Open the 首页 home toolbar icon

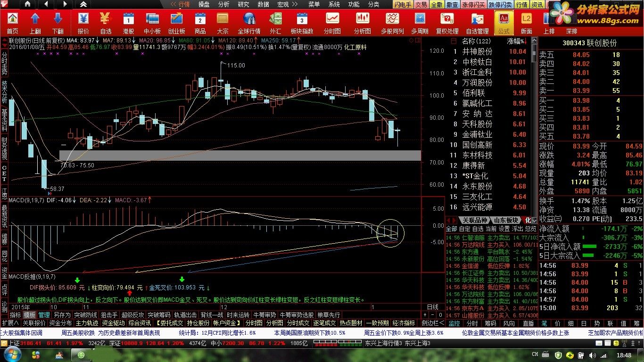[12, 23]
